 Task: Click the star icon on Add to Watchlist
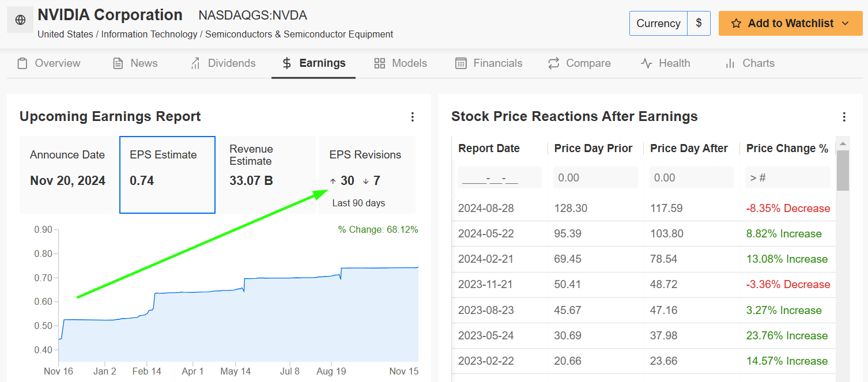pyautogui.click(x=736, y=24)
